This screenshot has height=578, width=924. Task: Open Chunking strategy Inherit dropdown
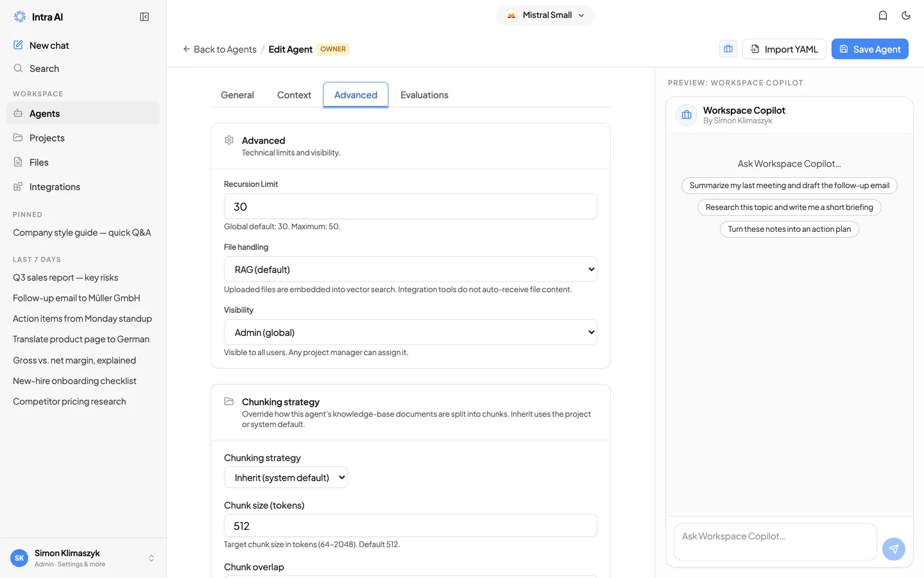[x=286, y=477]
